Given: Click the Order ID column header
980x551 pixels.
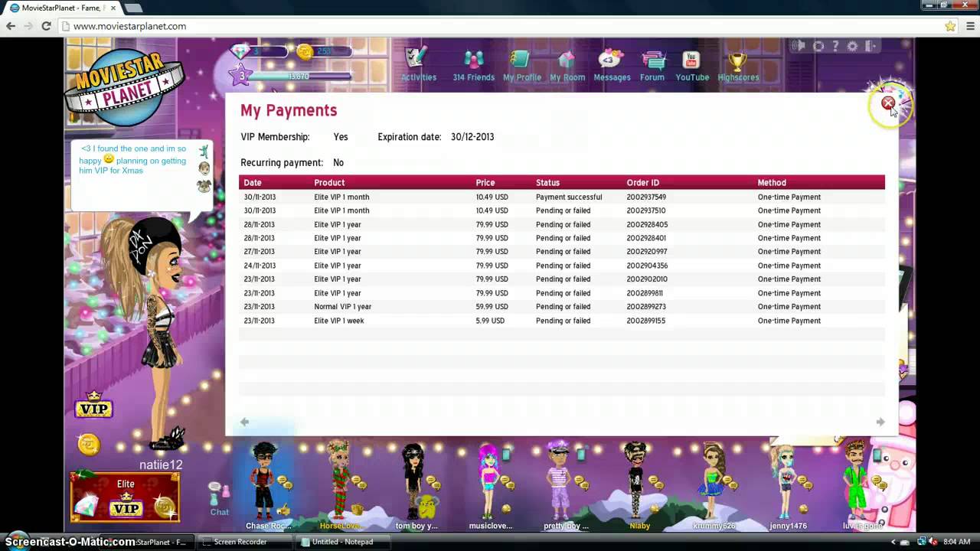Looking at the screenshot, I should coord(642,183).
